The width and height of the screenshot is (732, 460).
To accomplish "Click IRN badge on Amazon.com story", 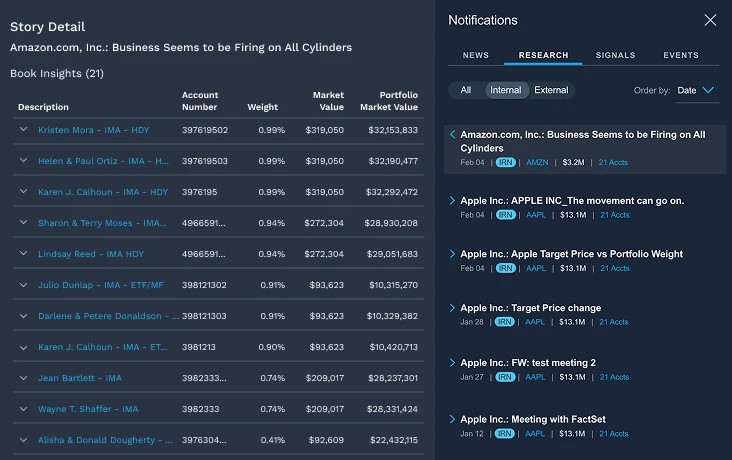I will pos(505,162).
